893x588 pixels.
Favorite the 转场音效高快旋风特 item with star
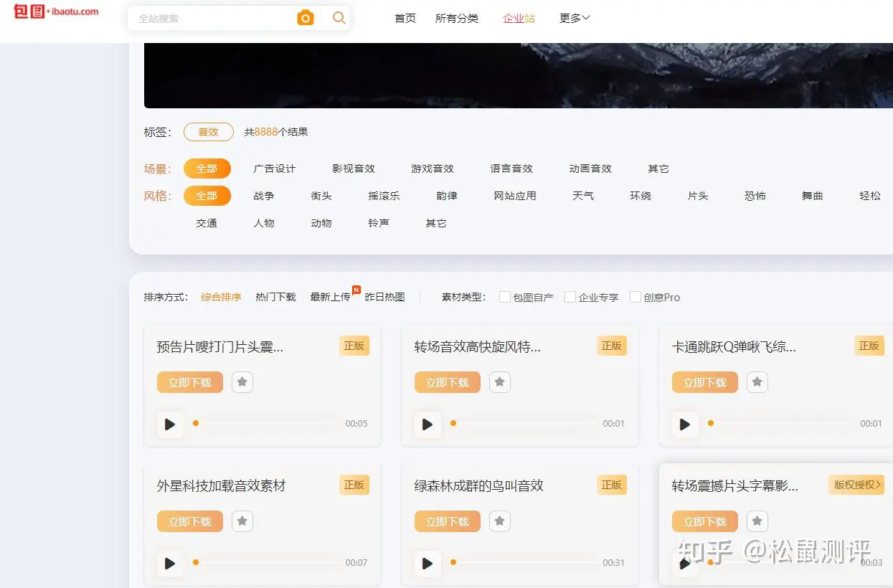coord(500,382)
